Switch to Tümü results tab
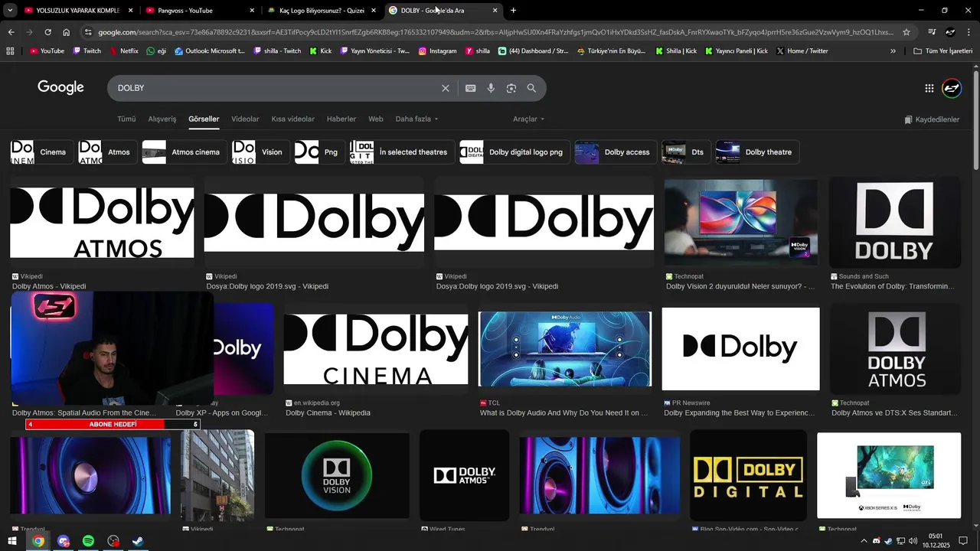Image resolution: width=980 pixels, height=551 pixels. click(126, 119)
